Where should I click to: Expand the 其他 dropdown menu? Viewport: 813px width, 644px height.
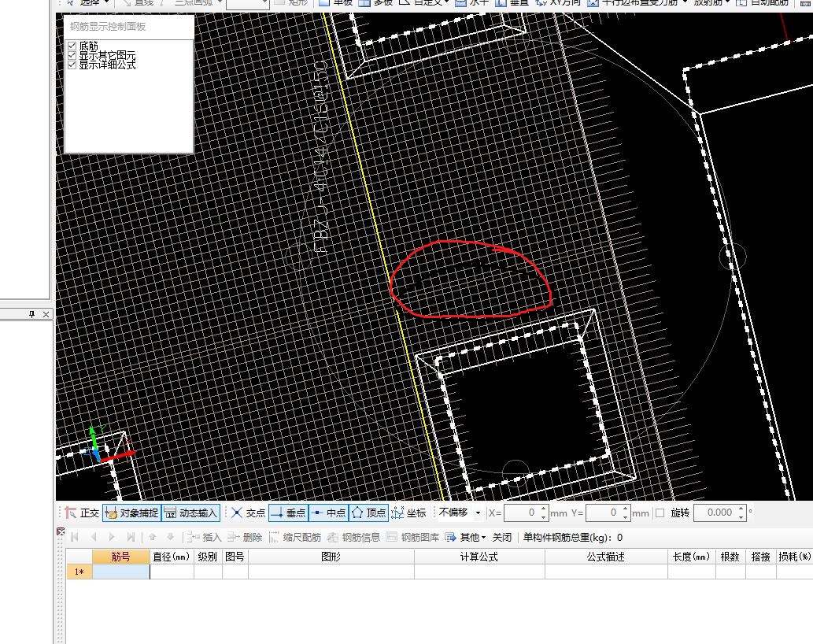466,537
